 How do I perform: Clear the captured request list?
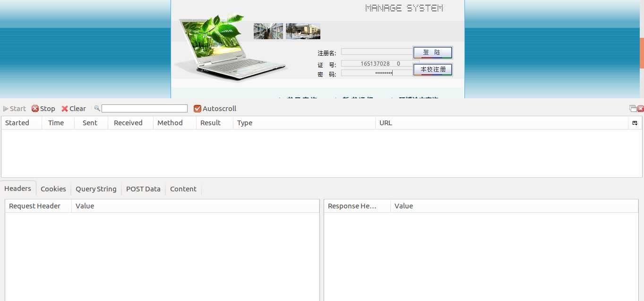tap(74, 109)
